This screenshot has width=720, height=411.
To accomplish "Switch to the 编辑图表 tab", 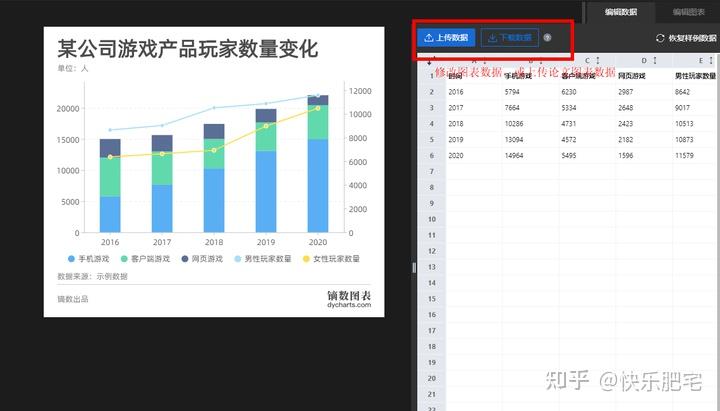I will pyautogui.click(x=688, y=12).
